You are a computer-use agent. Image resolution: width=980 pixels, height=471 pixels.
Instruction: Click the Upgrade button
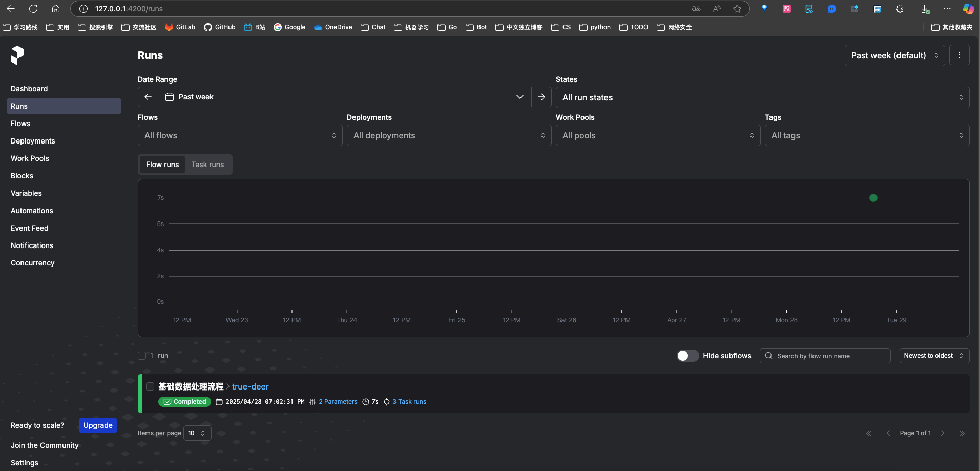point(98,425)
